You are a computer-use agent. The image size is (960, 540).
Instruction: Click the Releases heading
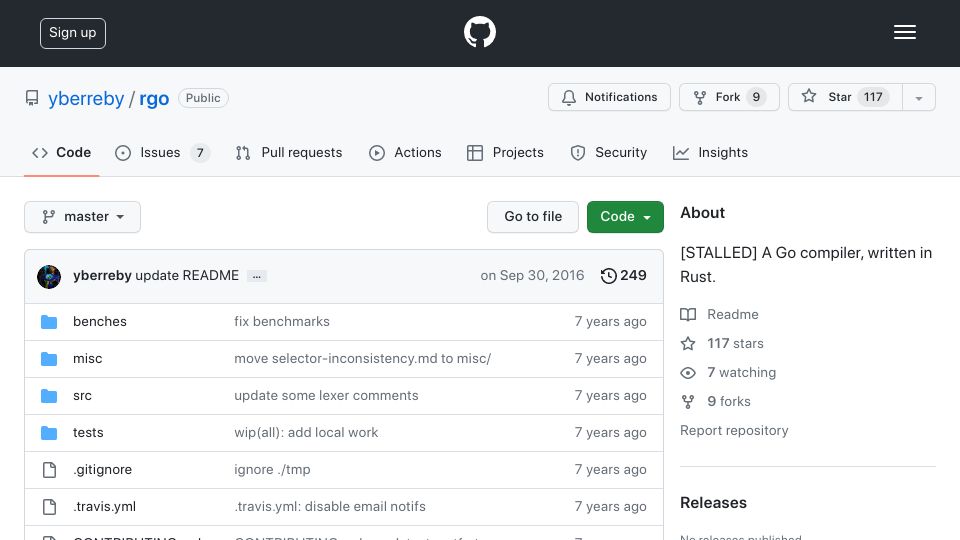tap(713, 503)
